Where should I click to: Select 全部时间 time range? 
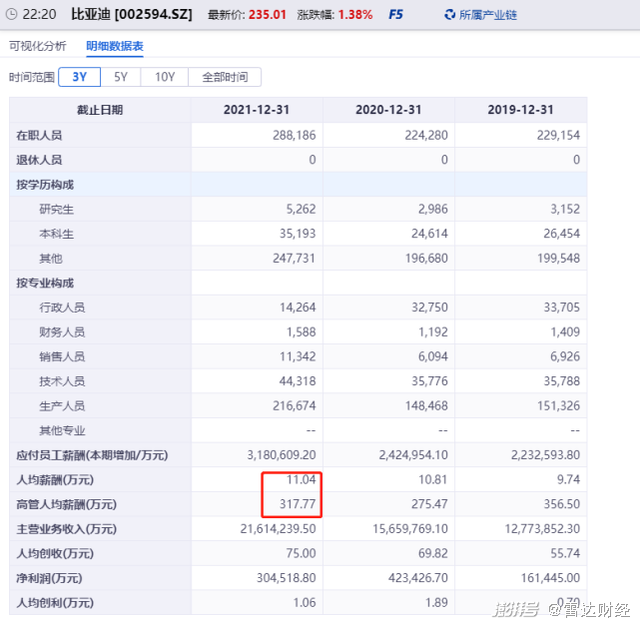tap(224, 77)
